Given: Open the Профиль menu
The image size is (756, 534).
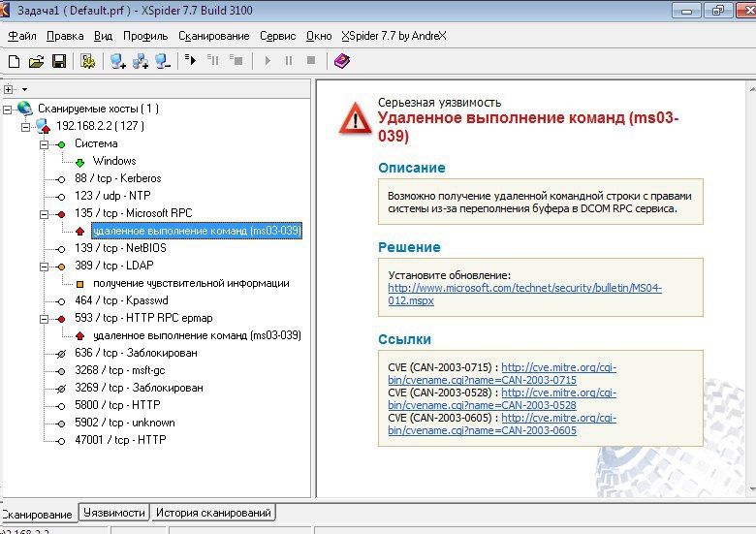Looking at the screenshot, I should [x=145, y=36].
